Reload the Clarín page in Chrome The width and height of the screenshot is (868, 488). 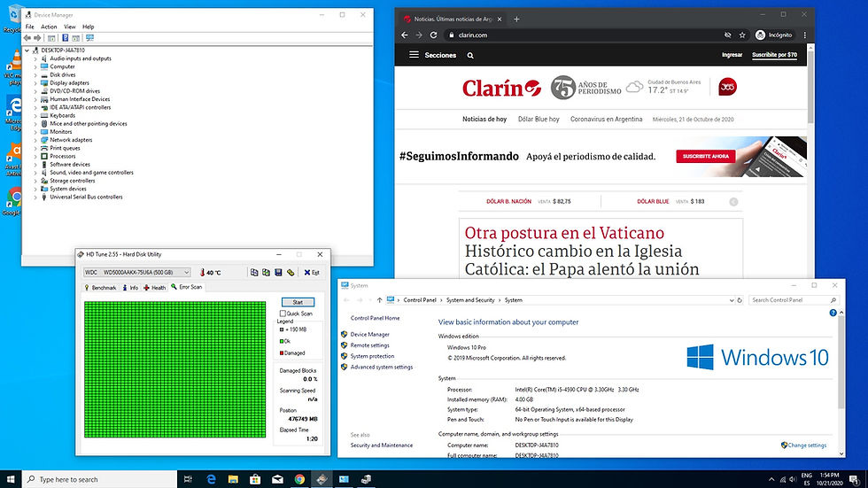tap(433, 35)
